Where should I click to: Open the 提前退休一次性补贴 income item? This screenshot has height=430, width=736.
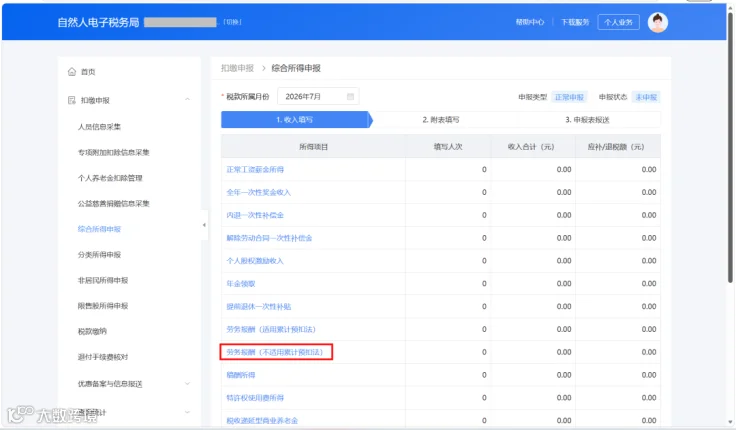coord(259,307)
